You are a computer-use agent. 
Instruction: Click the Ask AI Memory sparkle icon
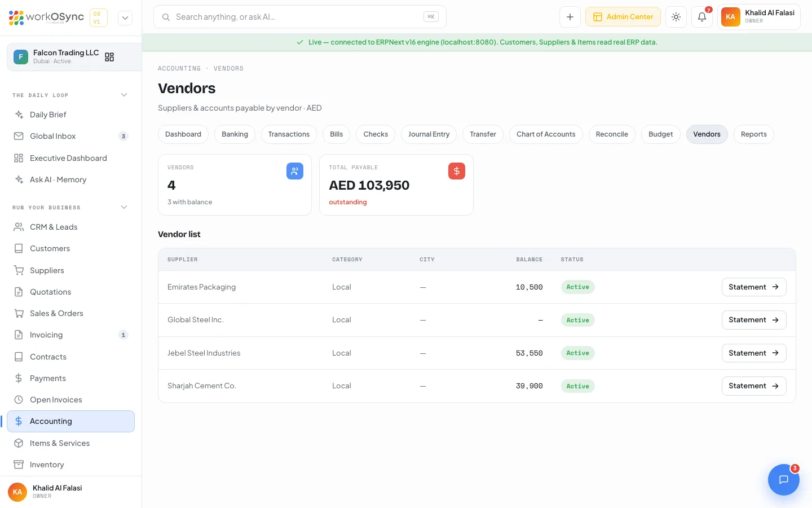click(19, 179)
